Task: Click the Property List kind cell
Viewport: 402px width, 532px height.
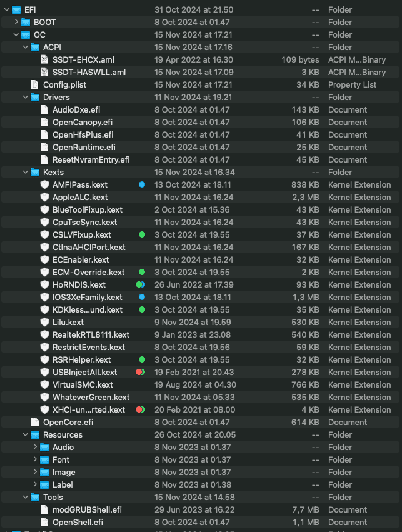Action: (x=352, y=85)
